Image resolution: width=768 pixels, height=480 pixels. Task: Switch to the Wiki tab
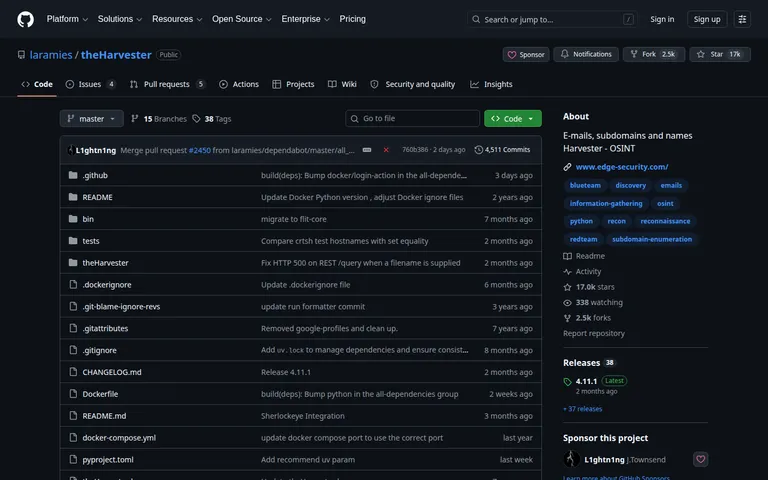pos(342,84)
